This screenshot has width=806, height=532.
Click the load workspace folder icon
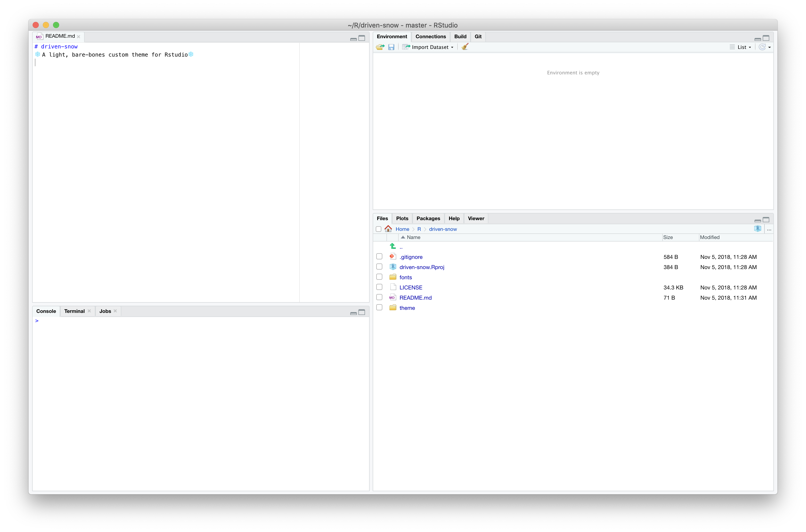pyautogui.click(x=380, y=47)
